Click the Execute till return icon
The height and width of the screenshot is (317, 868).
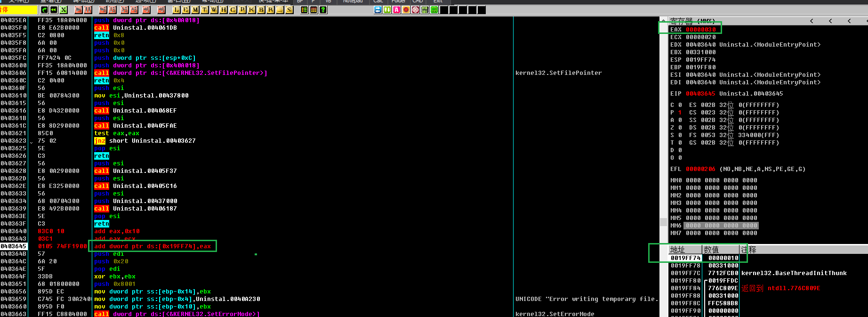point(146,10)
